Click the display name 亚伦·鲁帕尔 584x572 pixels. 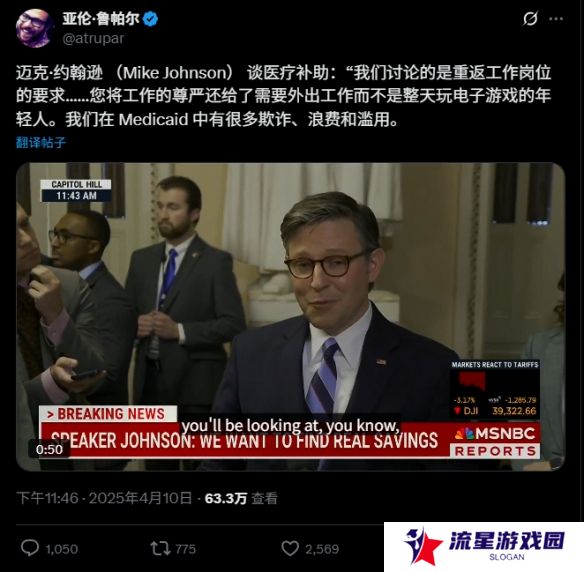101,19
